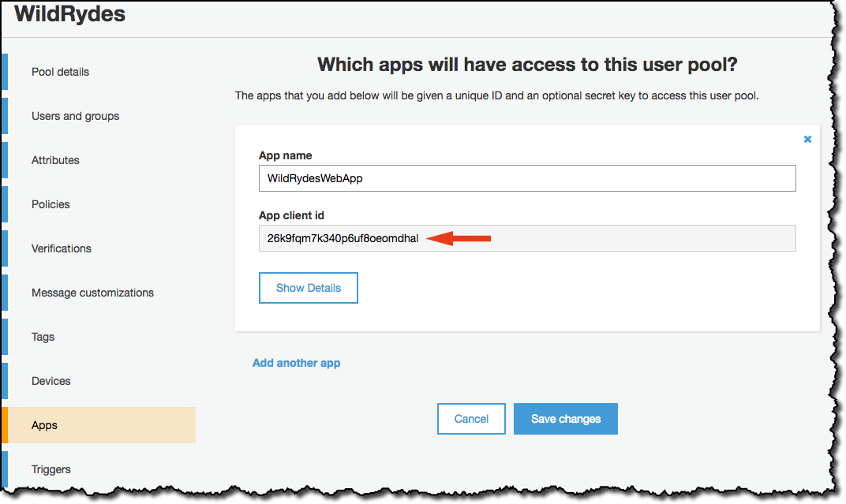The width and height of the screenshot is (846, 504).
Task: Save changes to the user pool apps
Action: (x=565, y=419)
